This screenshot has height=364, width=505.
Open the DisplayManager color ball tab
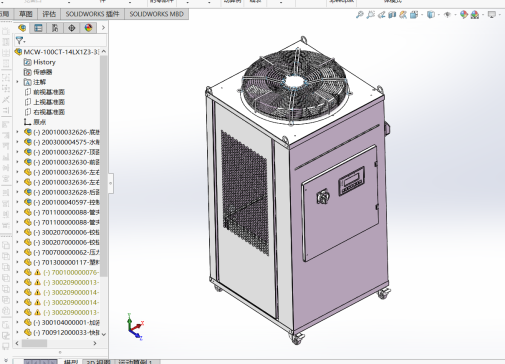click(88, 28)
